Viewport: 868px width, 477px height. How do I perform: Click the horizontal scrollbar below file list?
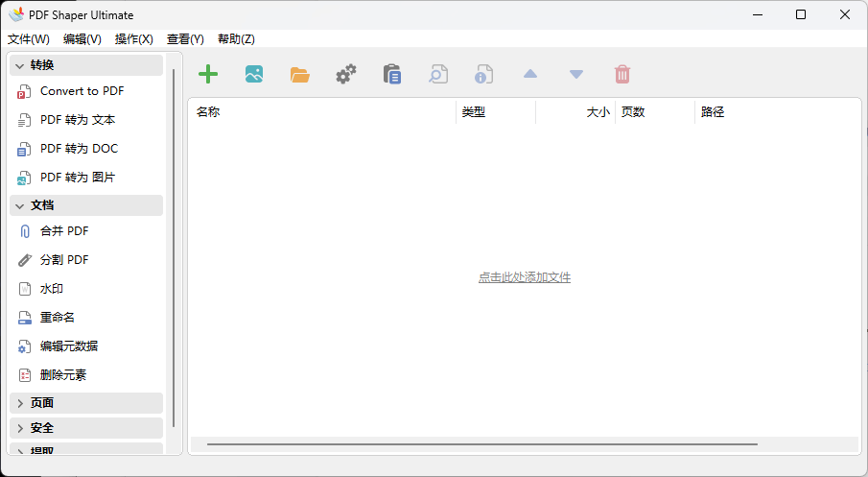pos(481,444)
